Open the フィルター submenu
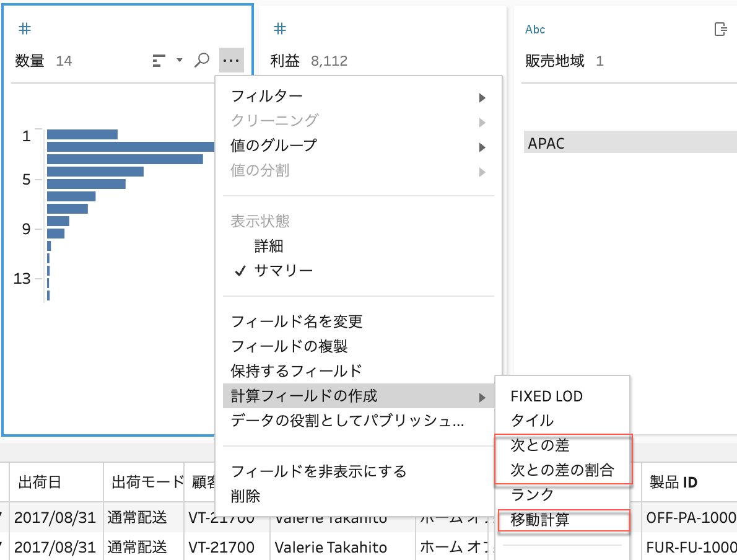737x560 pixels. [x=358, y=97]
